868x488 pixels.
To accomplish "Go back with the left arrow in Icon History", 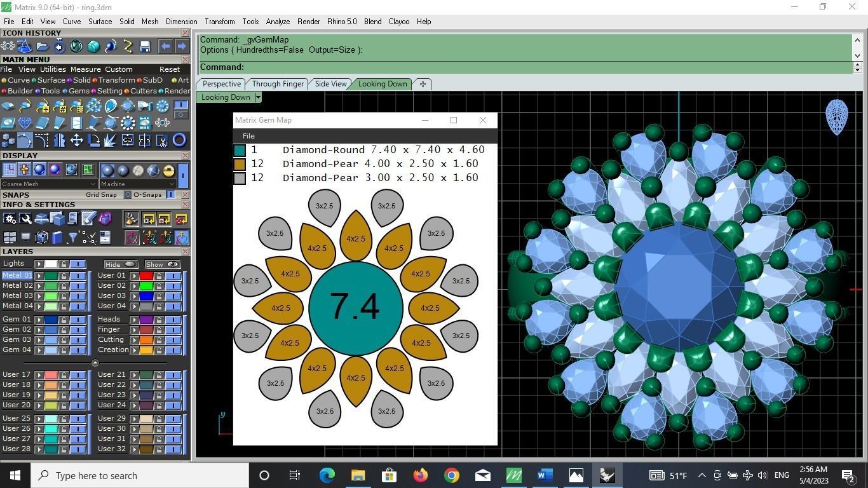I will [165, 46].
